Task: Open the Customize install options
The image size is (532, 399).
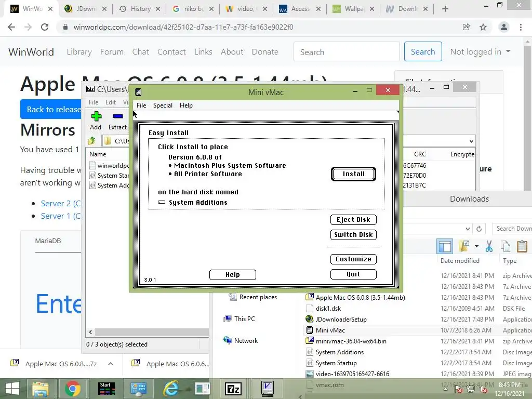Action: (x=353, y=259)
